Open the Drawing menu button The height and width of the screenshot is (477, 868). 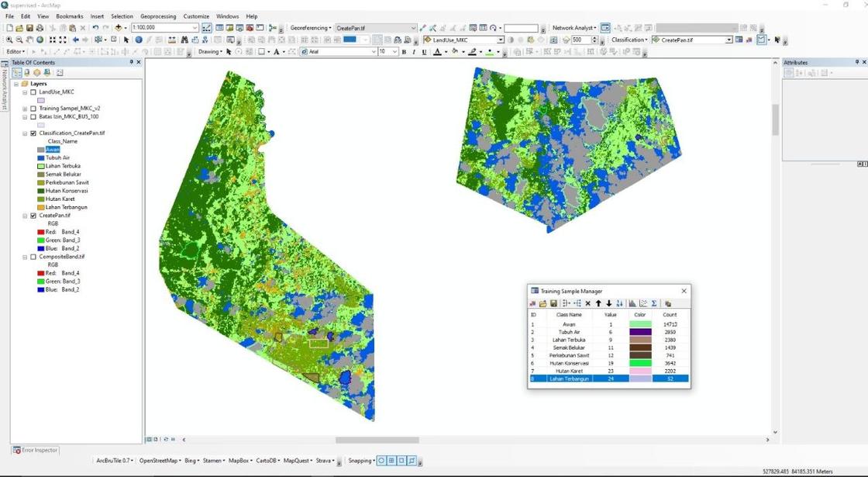[210, 51]
